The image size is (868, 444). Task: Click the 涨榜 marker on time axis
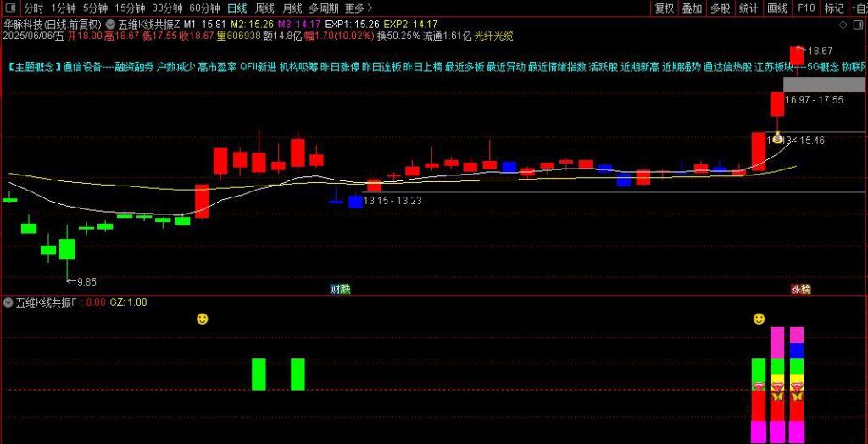[x=800, y=289]
